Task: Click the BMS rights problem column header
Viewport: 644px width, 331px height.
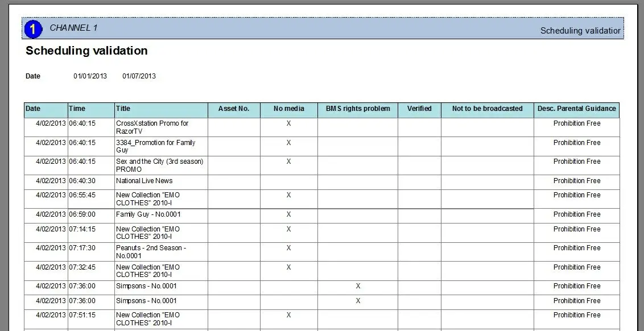Action: click(358, 109)
